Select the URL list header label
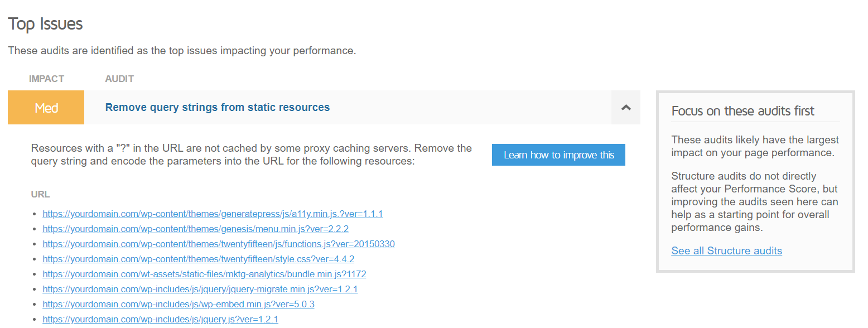This screenshot has height=328, width=868. (x=40, y=194)
